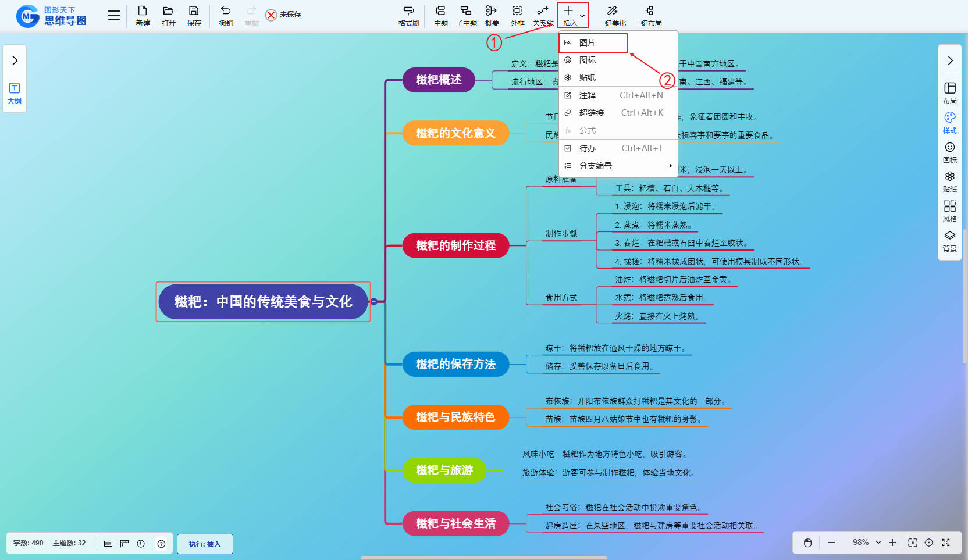
Task: Expand the left panel chevron
Action: 15,60
